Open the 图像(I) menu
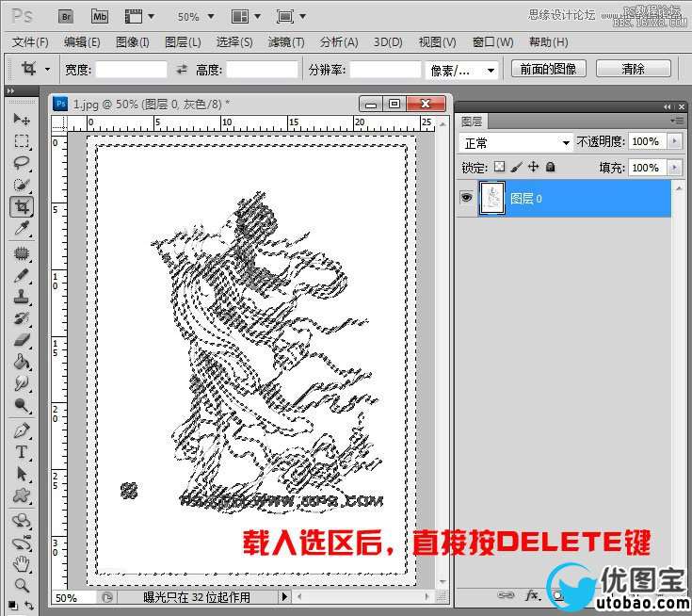692x616 pixels. 133,42
